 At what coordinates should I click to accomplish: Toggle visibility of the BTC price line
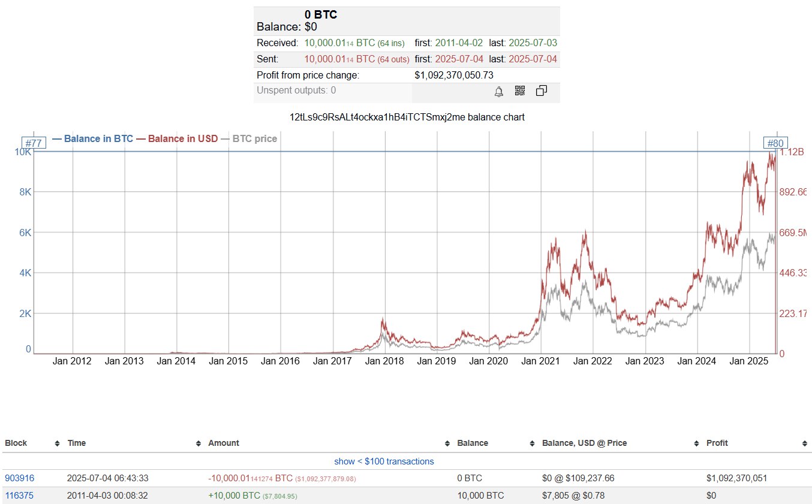click(254, 138)
